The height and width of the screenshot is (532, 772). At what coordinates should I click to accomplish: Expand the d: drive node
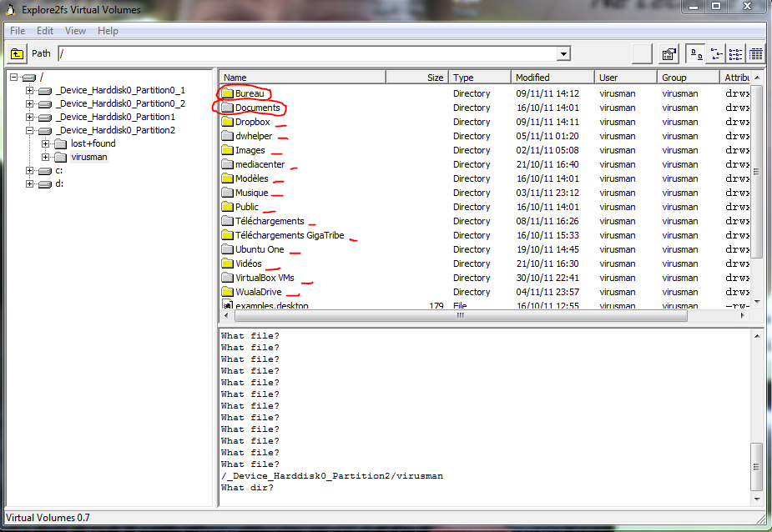(x=29, y=183)
